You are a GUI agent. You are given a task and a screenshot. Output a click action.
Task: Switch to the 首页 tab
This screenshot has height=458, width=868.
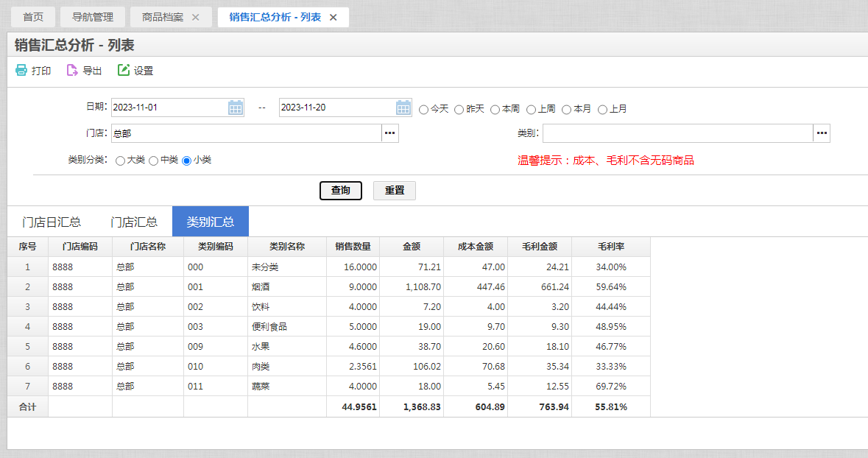[33, 17]
